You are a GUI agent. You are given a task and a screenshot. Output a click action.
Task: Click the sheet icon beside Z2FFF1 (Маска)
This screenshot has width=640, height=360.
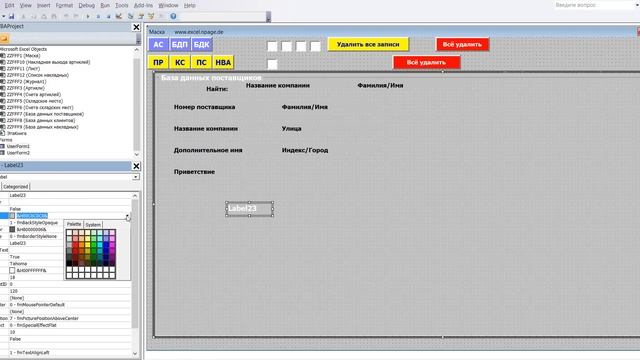click(3, 56)
